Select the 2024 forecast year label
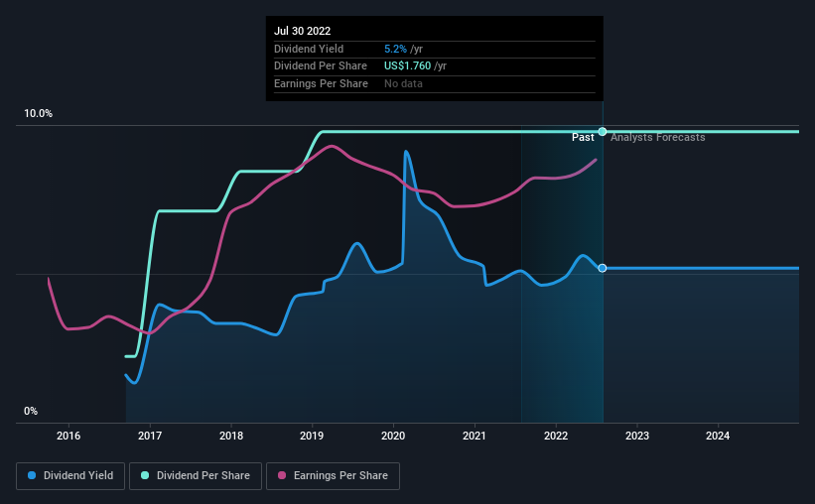The height and width of the screenshot is (504, 815). point(718,436)
